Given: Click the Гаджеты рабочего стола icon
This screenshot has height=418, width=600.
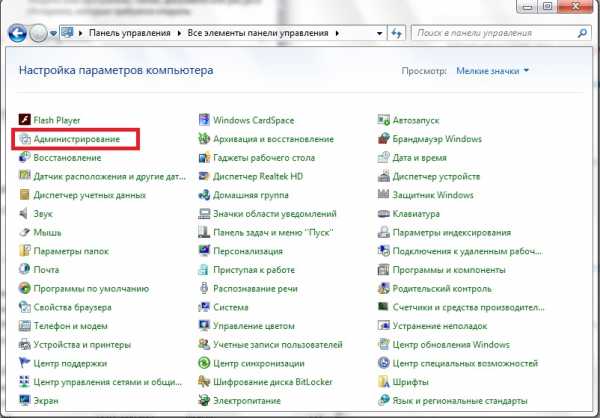Looking at the screenshot, I should point(204,157).
